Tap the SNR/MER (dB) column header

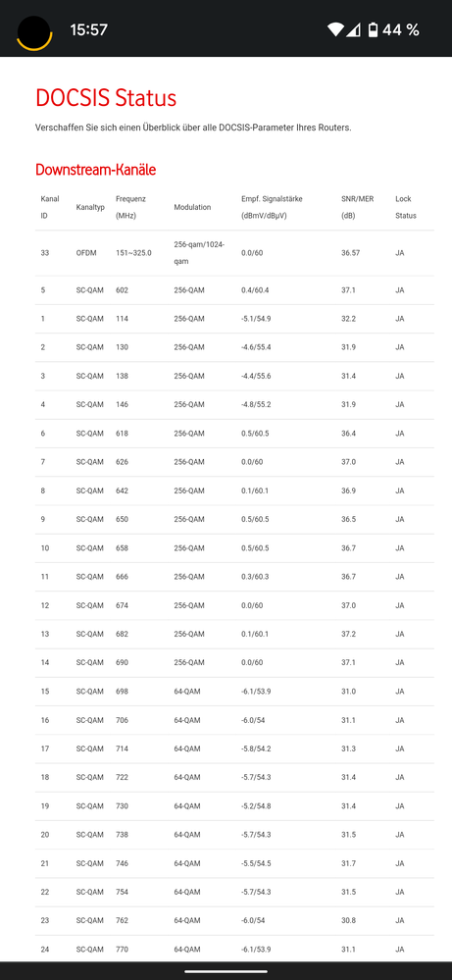(x=358, y=207)
